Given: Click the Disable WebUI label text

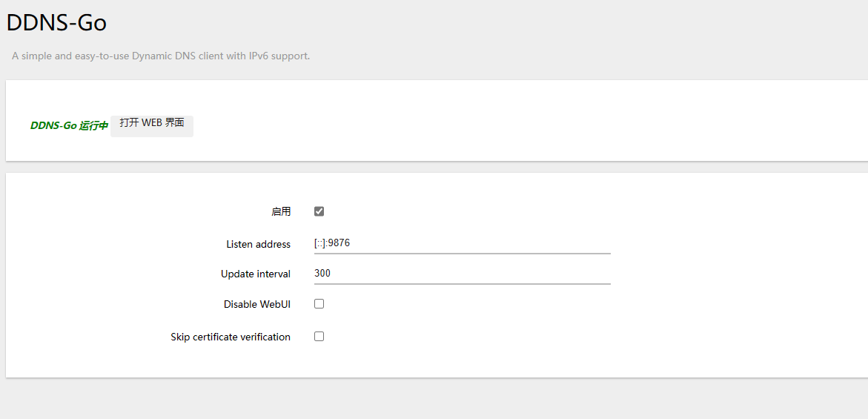Looking at the screenshot, I should click(257, 305).
